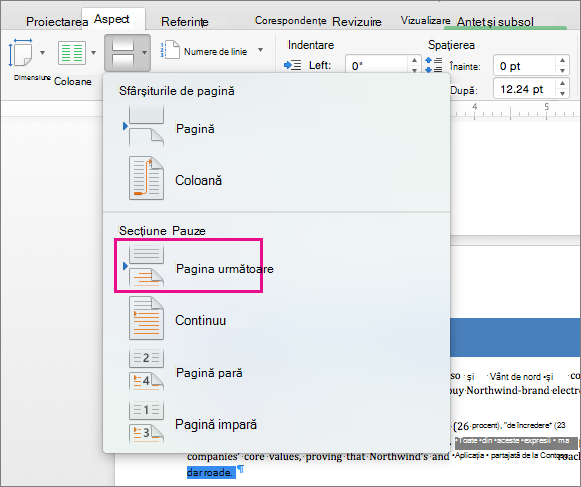581x487 pixels.
Task: Click the Breaks button icon in ribbon
Action: tap(123, 53)
